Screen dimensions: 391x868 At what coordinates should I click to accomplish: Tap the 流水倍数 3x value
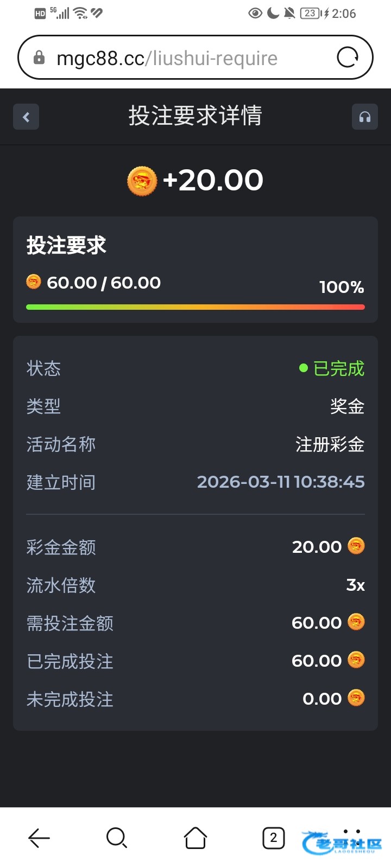355,585
